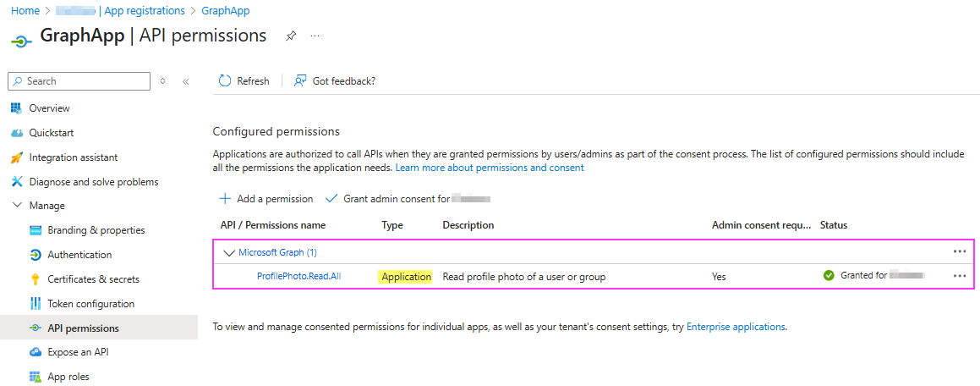Click the plus icon beside Add a permission

(x=224, y=198)
